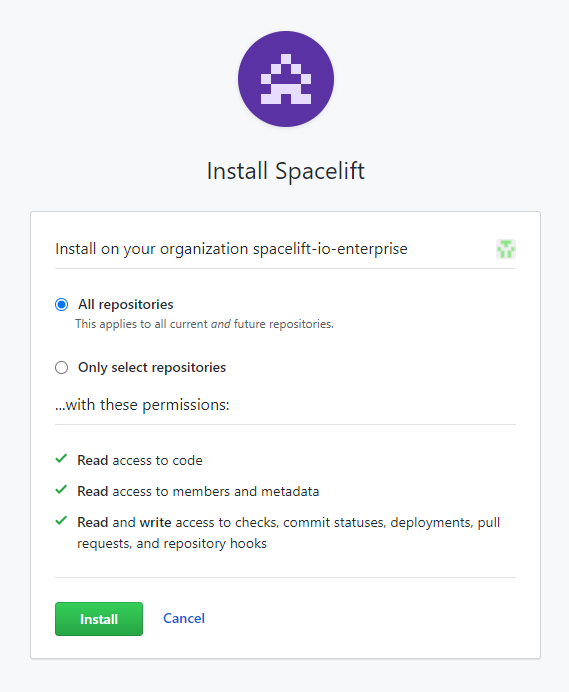Click the '...with these permissions:' heading
Image resolution: width=569 pixels, height=692 pixels.
click(142, 405)
